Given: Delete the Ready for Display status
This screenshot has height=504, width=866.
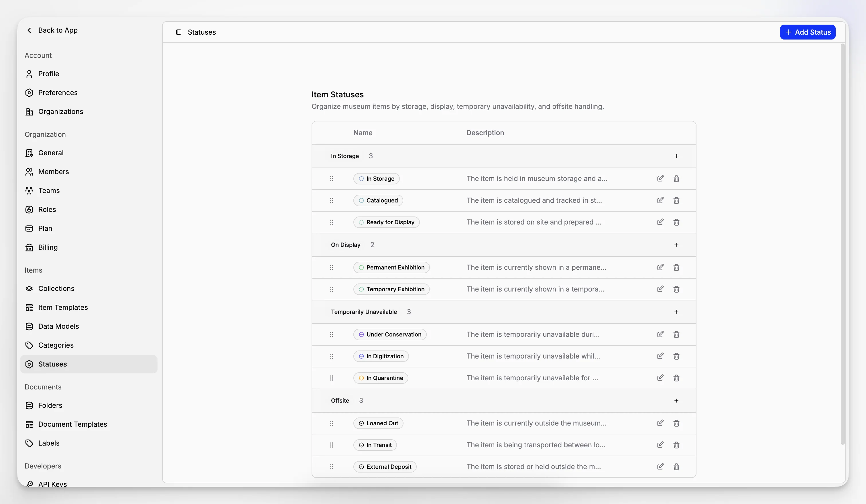Looking at the screenshot, I should [676, 222].
